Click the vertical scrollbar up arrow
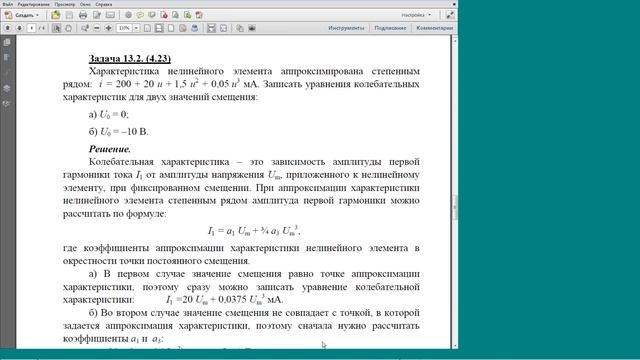Image resolution: width=640 pixels, height=360 pixels. click(x=455, y=40)
